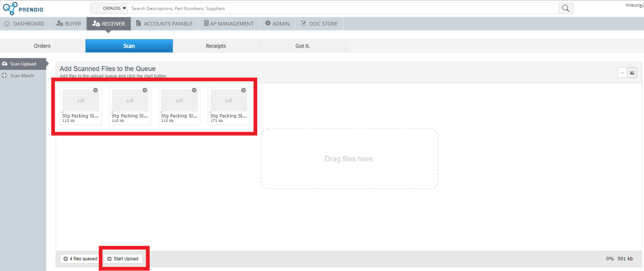Click the Drag files here drop zone

click(349, 159)
